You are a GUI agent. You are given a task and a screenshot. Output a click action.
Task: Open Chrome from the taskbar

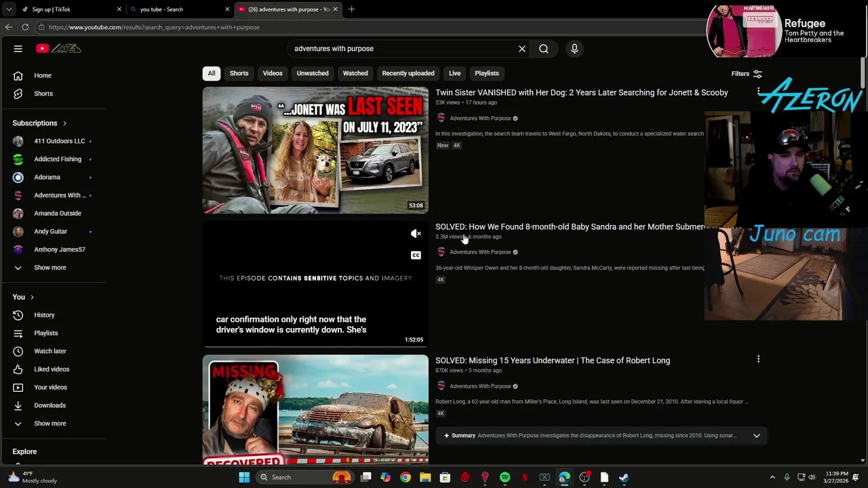coord(405,477)
